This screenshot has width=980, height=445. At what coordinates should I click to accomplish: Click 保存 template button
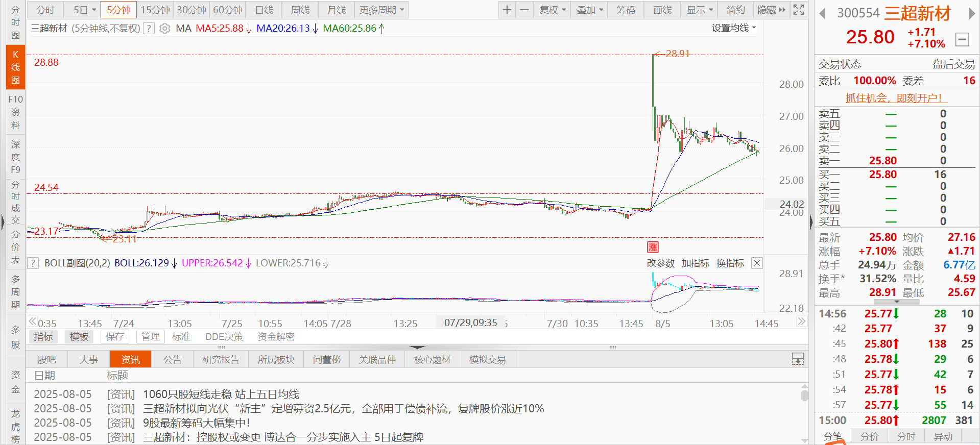pyautogui.click(x=115, y=336)
